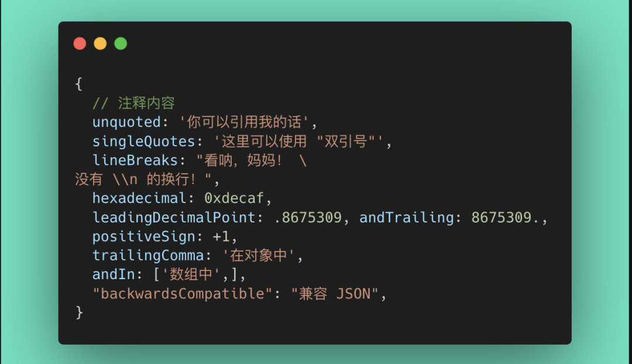
Task: Click the closing curly brace
Action: 79,313
